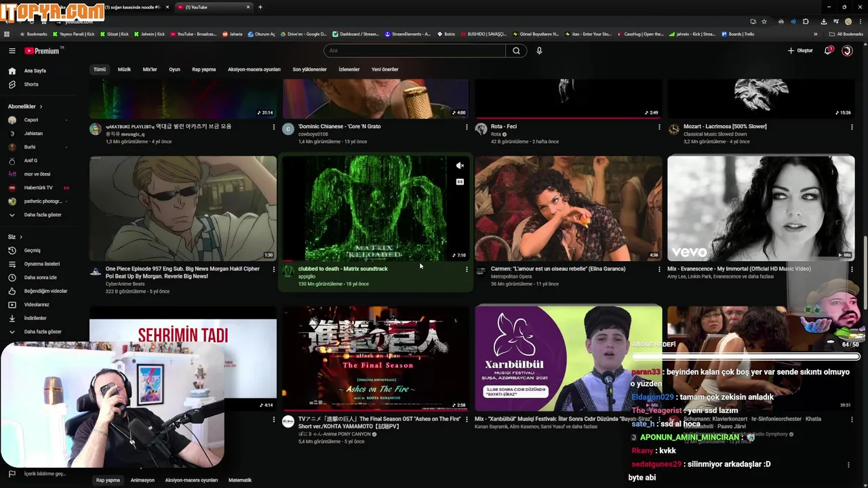Click the search magnifier button
Viewport: 868px width, 488px height.
(516, 51)
